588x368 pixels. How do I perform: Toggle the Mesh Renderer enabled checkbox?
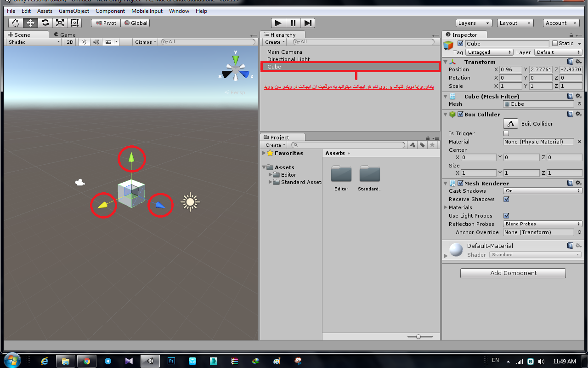[460, 183]
